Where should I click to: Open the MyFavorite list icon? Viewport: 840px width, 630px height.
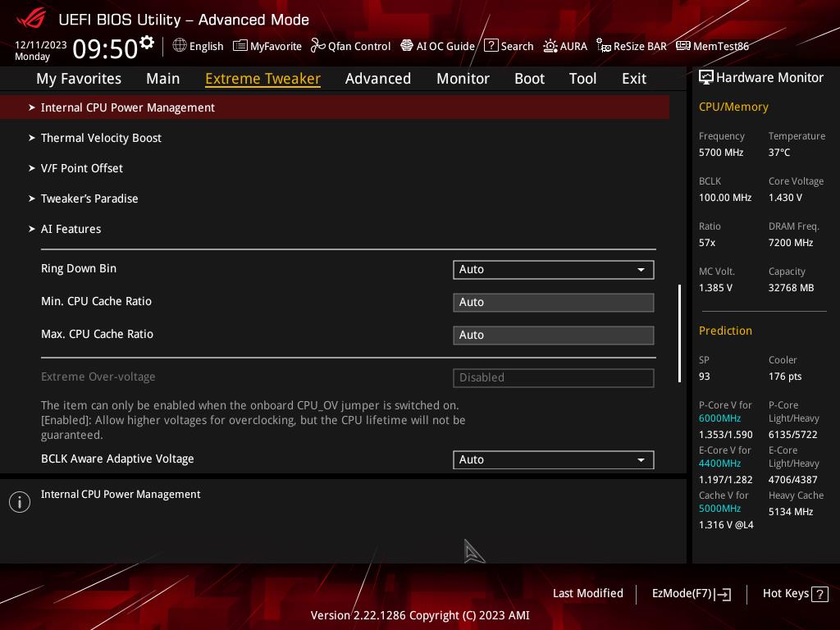pos(240,46)
